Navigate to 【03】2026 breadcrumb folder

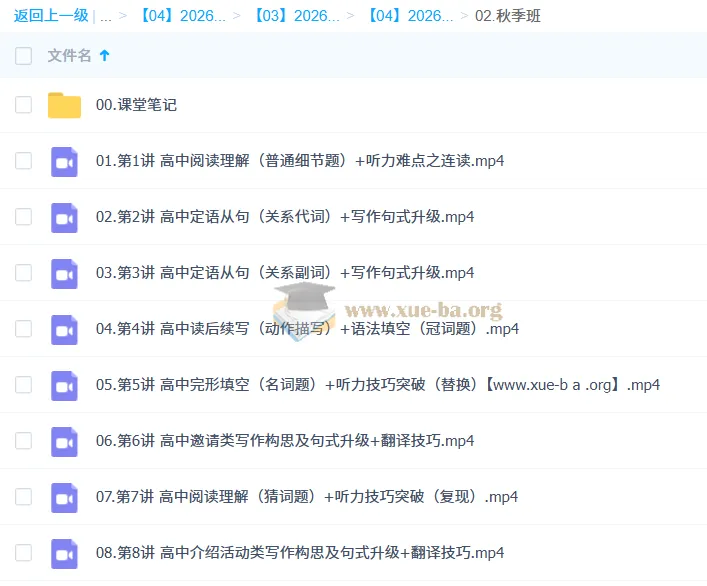[x=296, y=16]
